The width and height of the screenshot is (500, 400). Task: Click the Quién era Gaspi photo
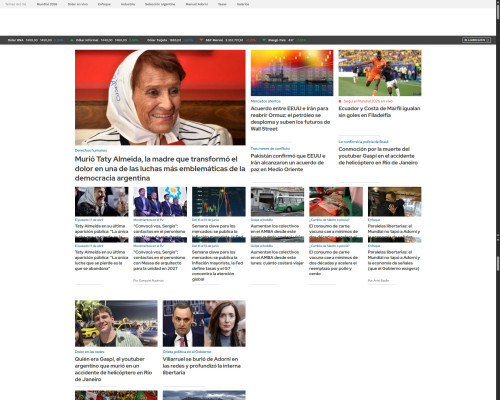click(x=116, y=323)
